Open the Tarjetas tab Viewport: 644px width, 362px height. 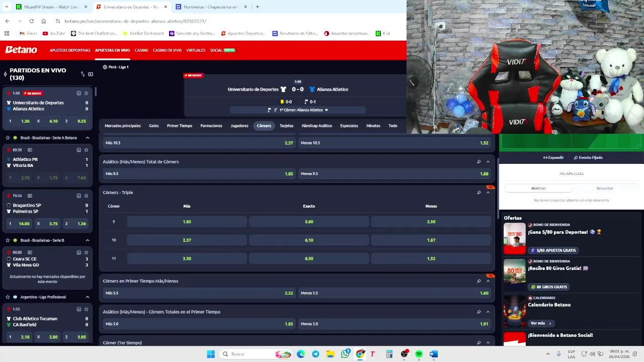click(x=286, y=126)
